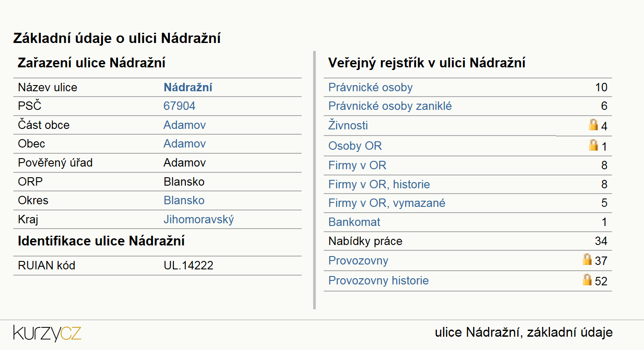Open the Provozovny historie link
This screenshot has width=644, height=350.
(378, 280)
